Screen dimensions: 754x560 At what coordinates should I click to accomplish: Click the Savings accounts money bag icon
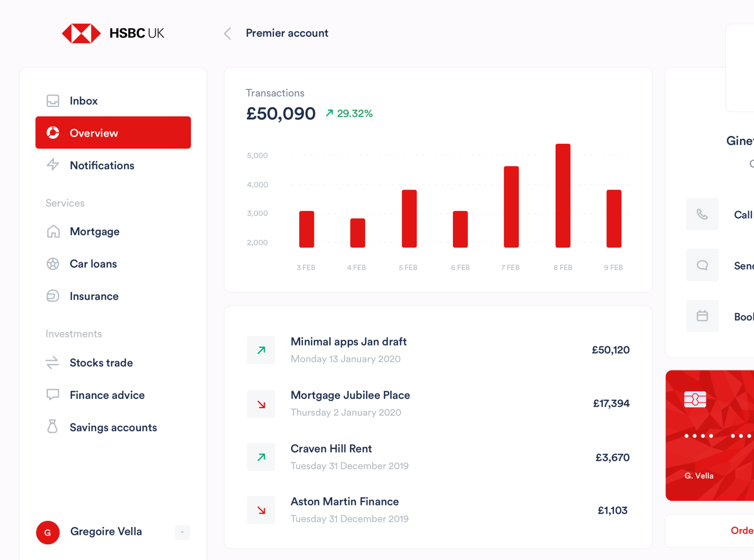[x=53, y=427]
